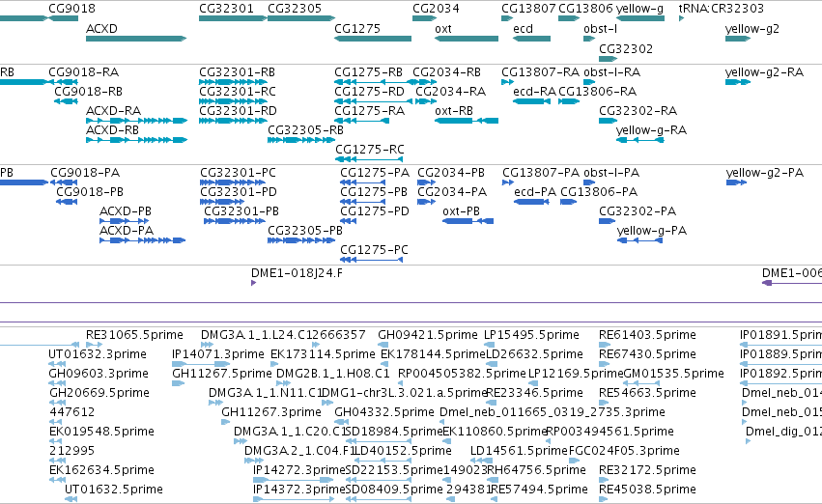The width and height of the screenshot is (822, 504).
Task: Select the CG13807 gene label
Action: point(528,9)
